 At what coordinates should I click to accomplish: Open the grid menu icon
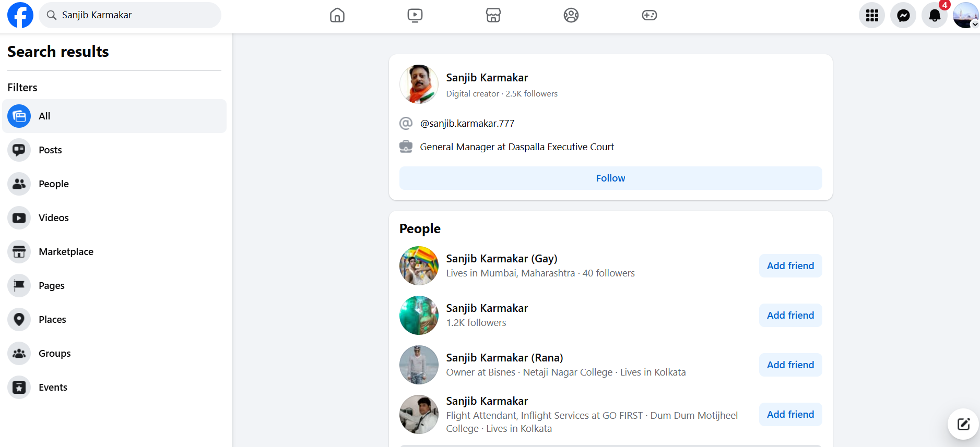[x=872, y=16]
